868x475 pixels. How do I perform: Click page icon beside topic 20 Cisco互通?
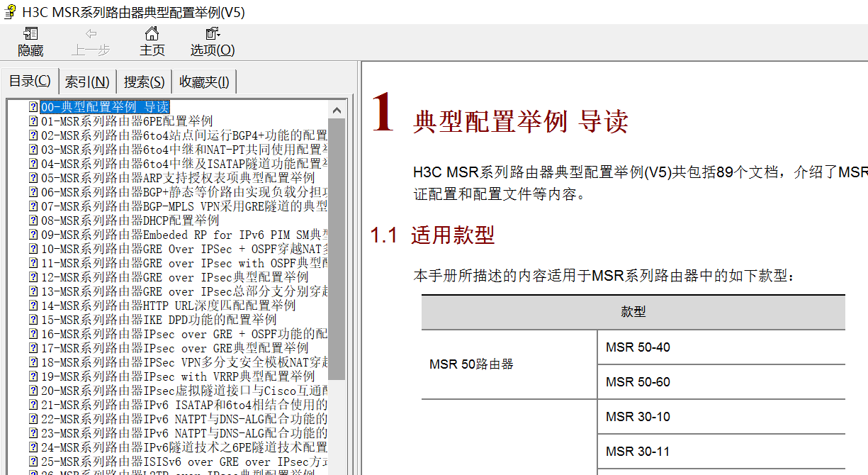click(33, 391)
